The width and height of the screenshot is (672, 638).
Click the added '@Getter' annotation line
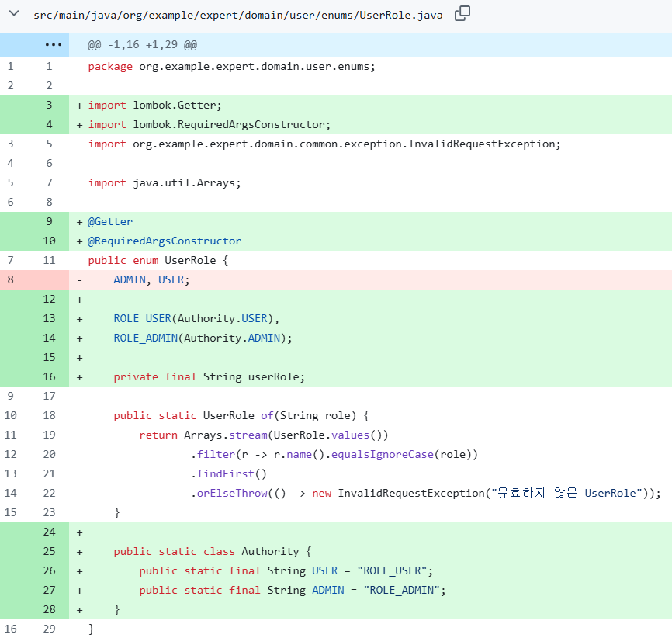(110, 222)
